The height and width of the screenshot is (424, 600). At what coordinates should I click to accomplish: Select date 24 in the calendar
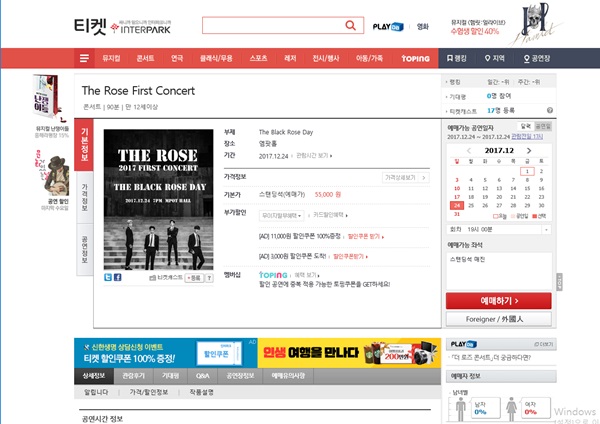tap(457, 205)
